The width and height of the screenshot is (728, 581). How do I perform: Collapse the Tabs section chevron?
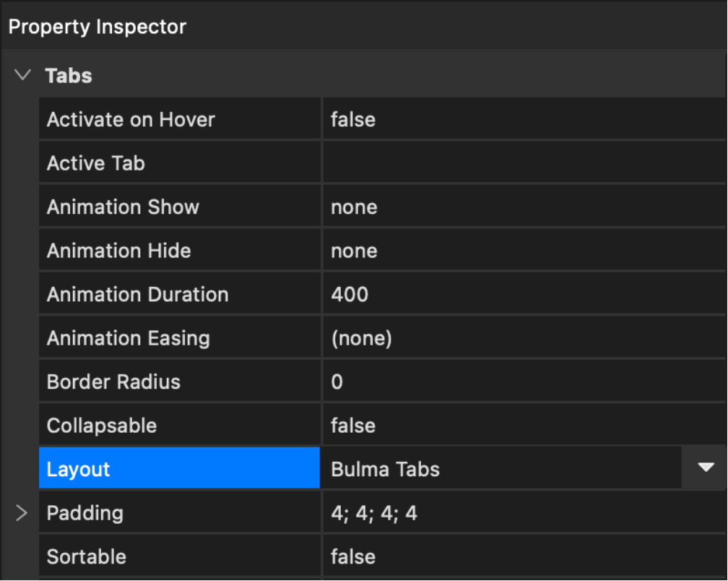(23, 75)
